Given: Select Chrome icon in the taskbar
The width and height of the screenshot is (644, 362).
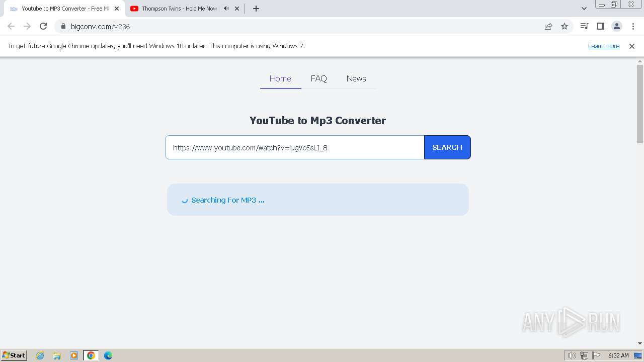Looking at the screenshot, I should (x=91, y=355).
